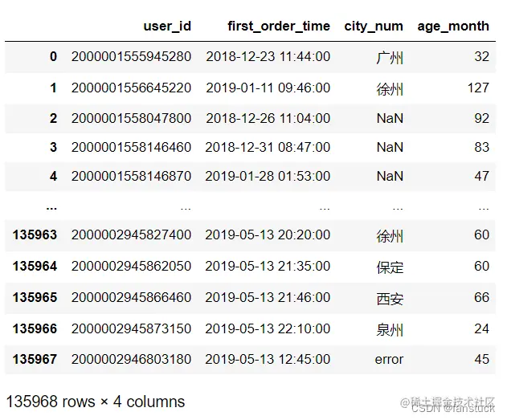Click the age_month value 127
The width and height of the screenshot is (507, 420).
(478, 88)
